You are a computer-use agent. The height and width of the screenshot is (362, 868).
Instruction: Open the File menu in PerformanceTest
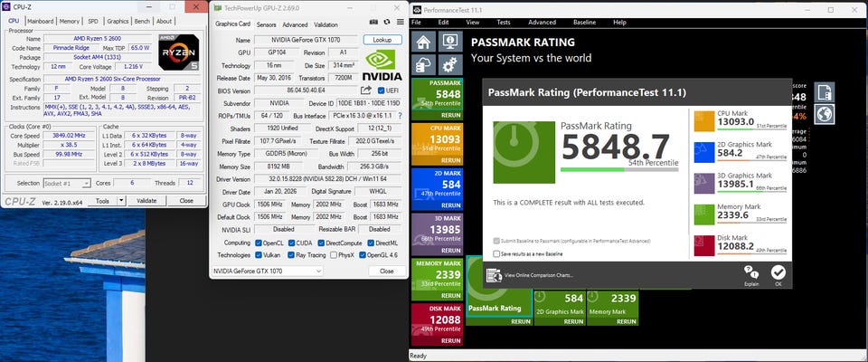click(x=416, y=23)
